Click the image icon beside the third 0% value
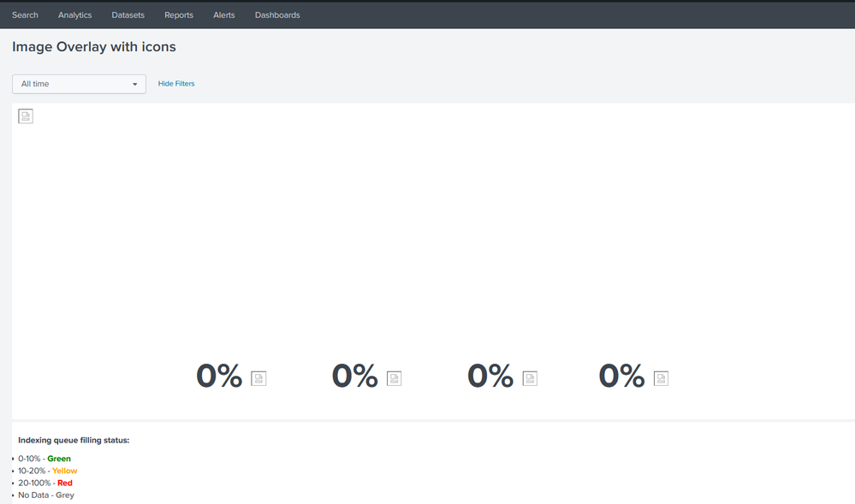Screen dimensions: 855x504 [530, 378]
